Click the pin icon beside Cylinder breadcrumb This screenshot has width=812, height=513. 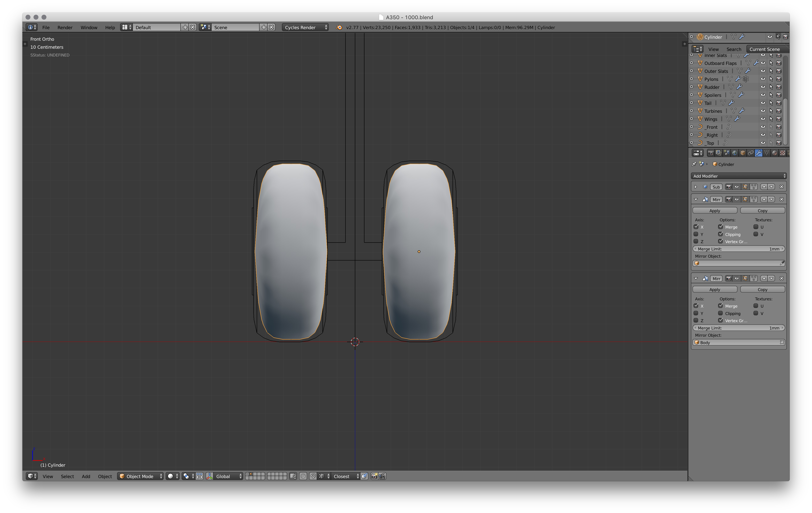(x=694, y=164)
